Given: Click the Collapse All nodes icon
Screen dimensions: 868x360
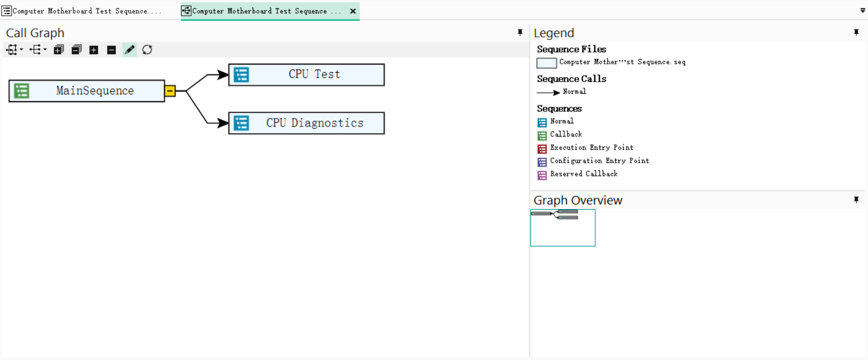Looking at the screenshot, I should [76, 50].
